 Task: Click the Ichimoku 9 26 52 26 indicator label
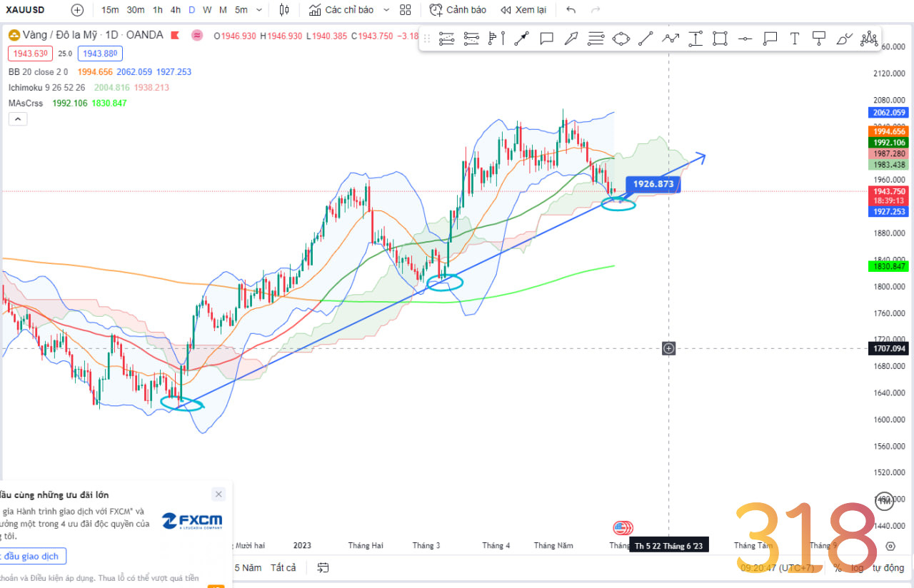[x=47, y=88]
